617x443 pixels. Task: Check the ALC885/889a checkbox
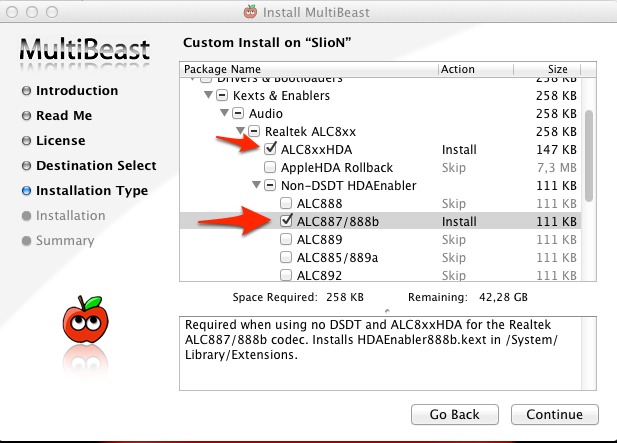click(x=286, y=257)
